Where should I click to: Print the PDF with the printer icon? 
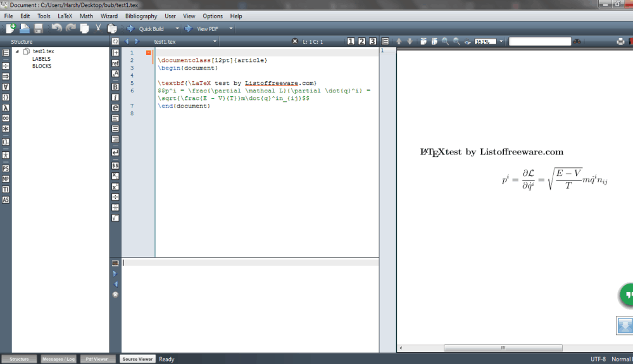[620, 42]
